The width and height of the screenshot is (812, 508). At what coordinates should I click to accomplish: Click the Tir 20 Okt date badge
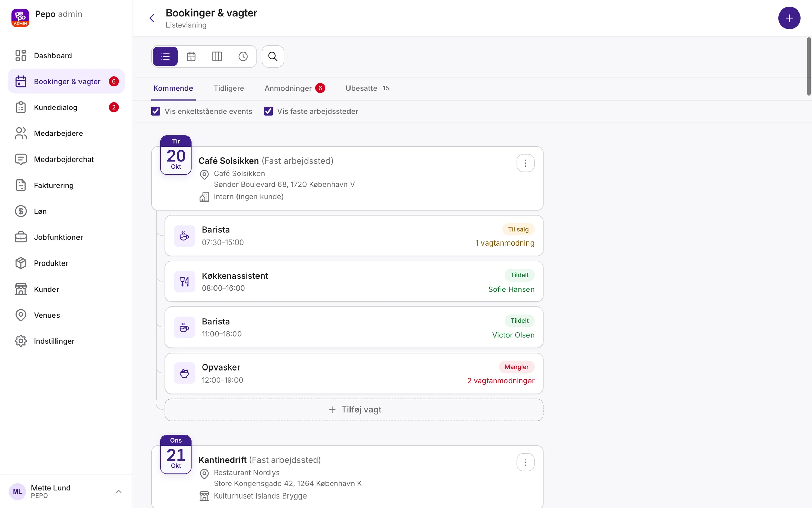point(176,155)
